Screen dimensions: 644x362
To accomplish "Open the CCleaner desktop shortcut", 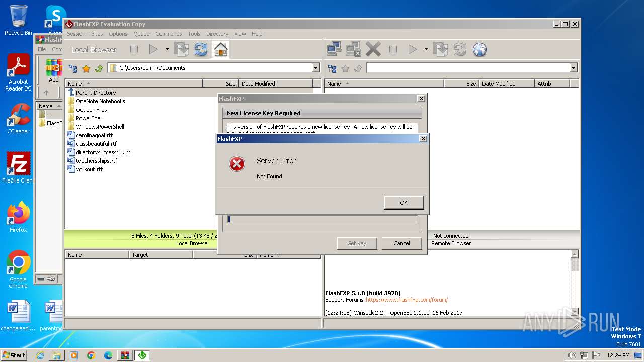I will [x=18, y=119].
